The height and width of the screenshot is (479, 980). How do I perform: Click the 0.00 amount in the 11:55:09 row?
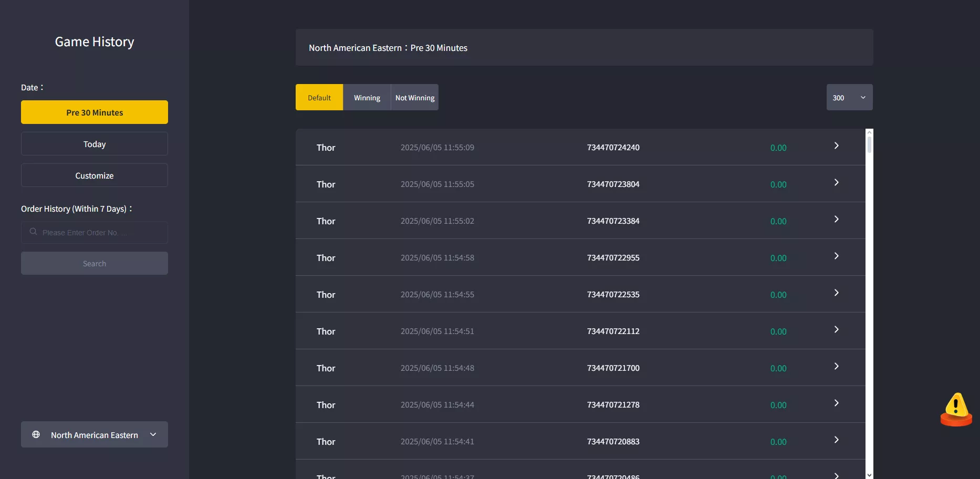(x=778, y=148)
